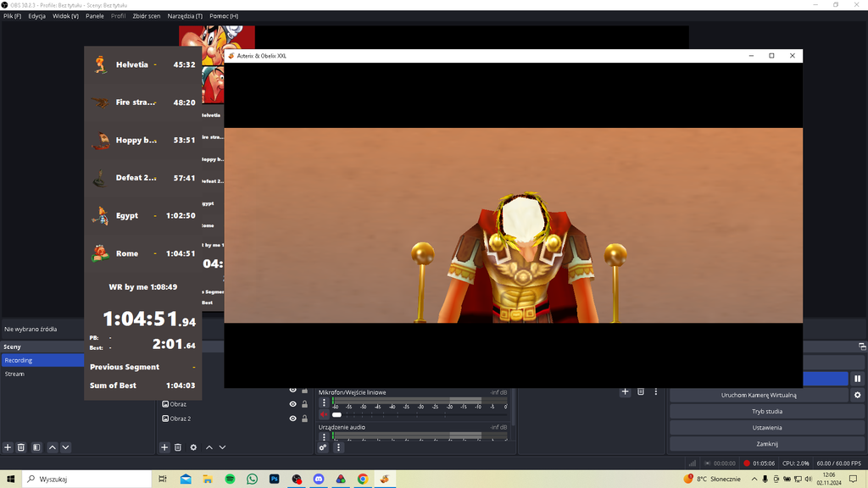Open Widok menu
868x488 pixels.
tap(65, 16)
